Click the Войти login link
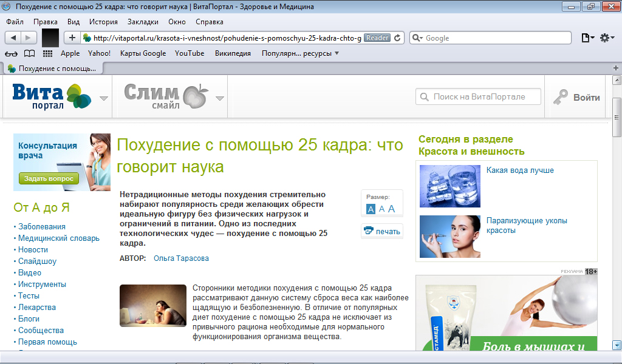Screen dimensions: 622x364 586,98
